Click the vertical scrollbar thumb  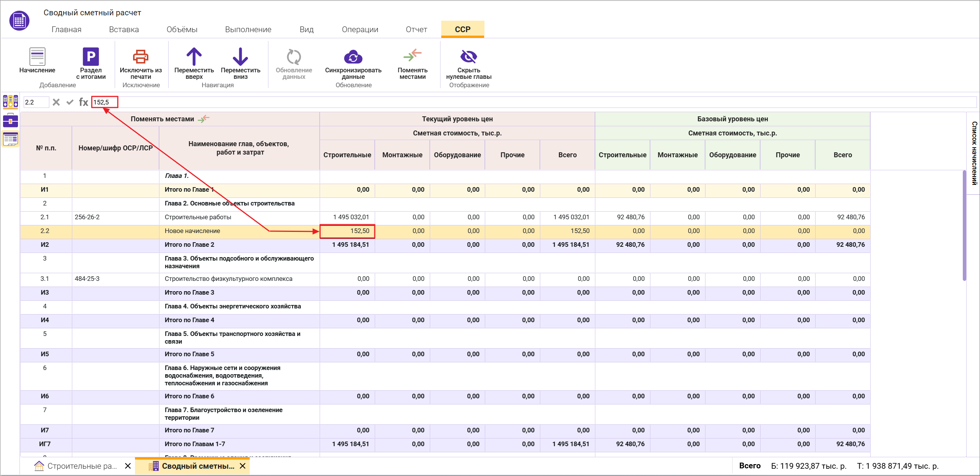[964, 226]
